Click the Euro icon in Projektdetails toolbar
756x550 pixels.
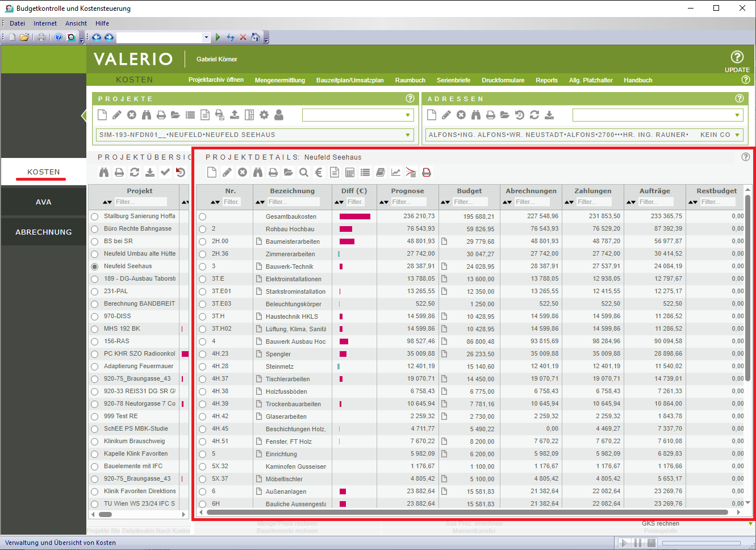pyautogui.click(x=319, y=172)
